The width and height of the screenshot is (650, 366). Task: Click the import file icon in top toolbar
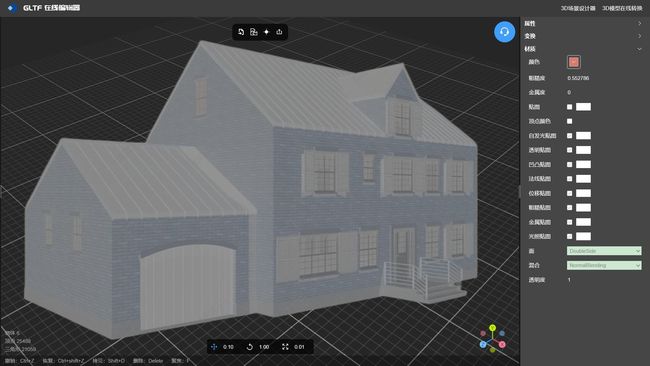[241, 32]
